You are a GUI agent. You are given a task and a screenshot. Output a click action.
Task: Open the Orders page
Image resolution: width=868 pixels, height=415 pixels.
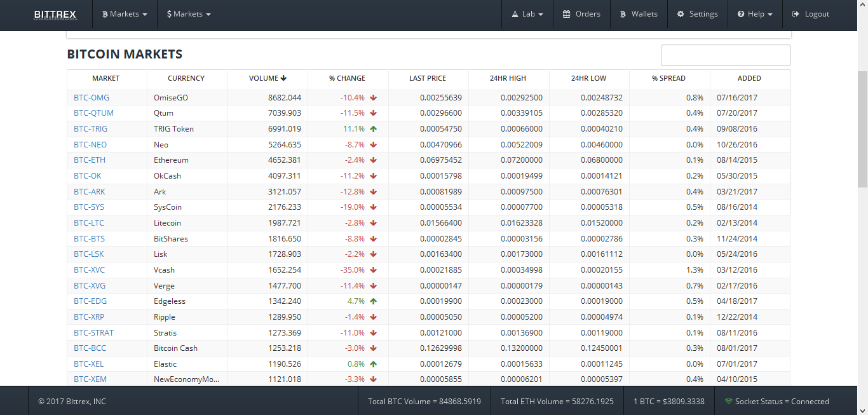coord(581,14)
